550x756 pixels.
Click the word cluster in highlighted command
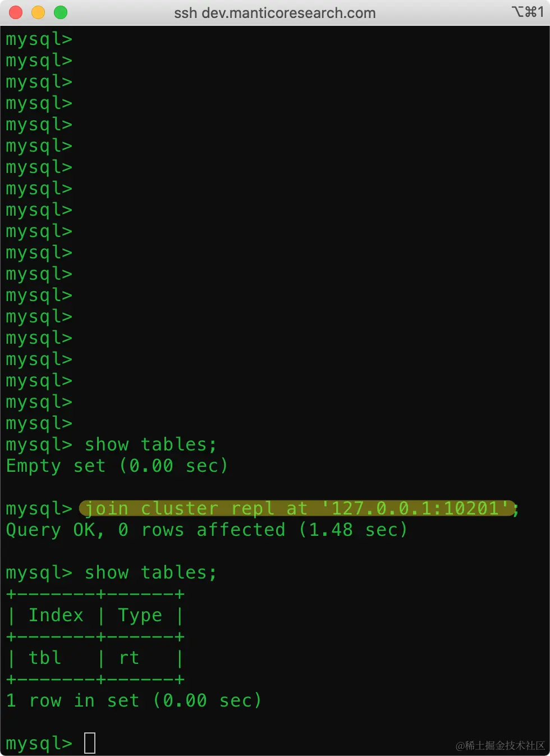(x=179, y=508)
